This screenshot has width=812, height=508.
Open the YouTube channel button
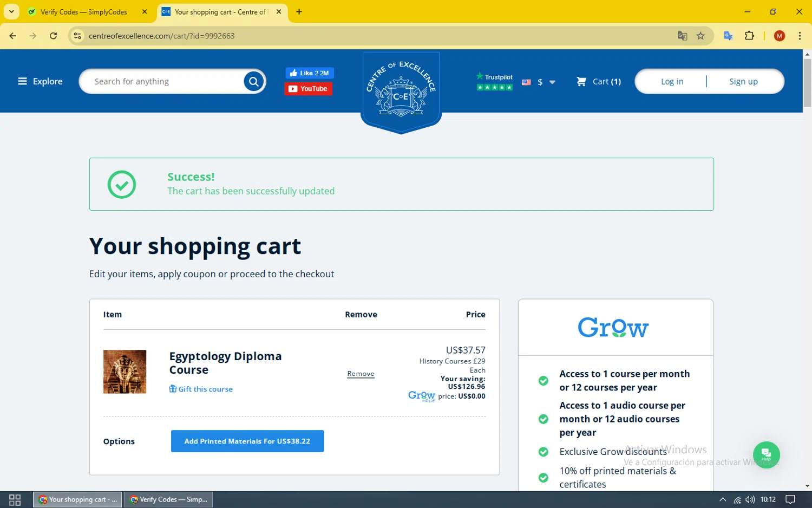click(x=309, y=89)
